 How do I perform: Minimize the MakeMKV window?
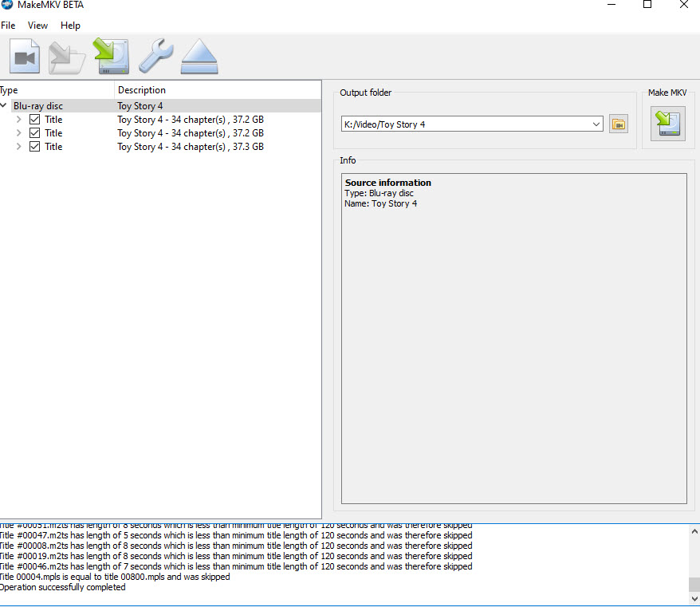(612, 5)
